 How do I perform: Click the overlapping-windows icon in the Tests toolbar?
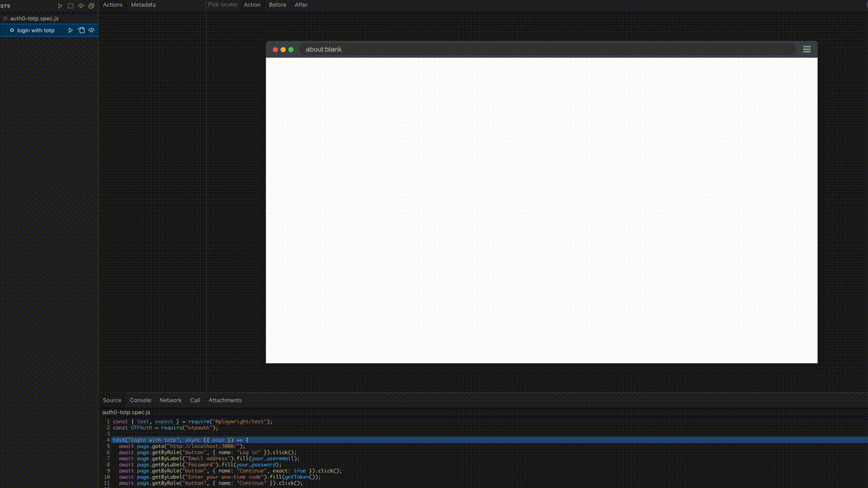click(92, 5)
